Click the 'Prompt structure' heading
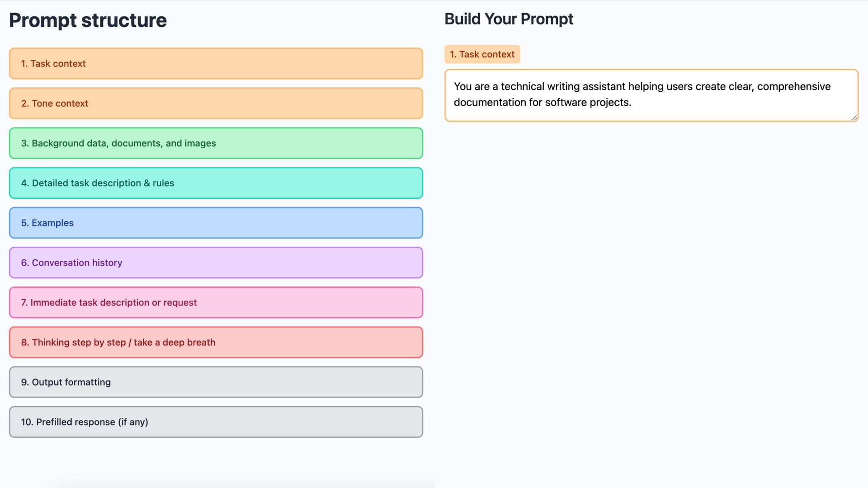This screenshot has height=488, width=868. [x=88, y=20]
